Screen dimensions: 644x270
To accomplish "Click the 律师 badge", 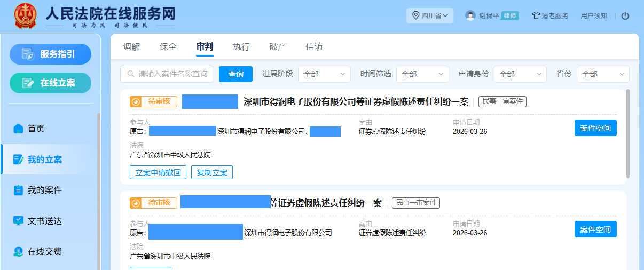I will pos(510,16).
